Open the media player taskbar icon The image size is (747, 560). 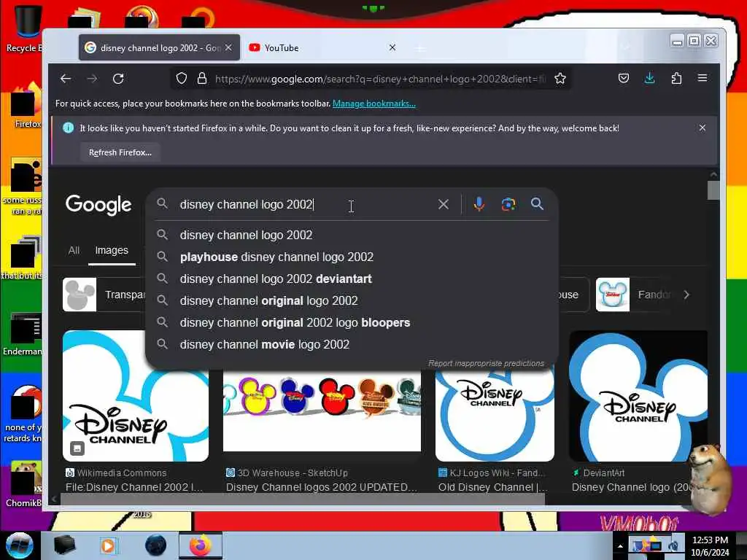108,545
